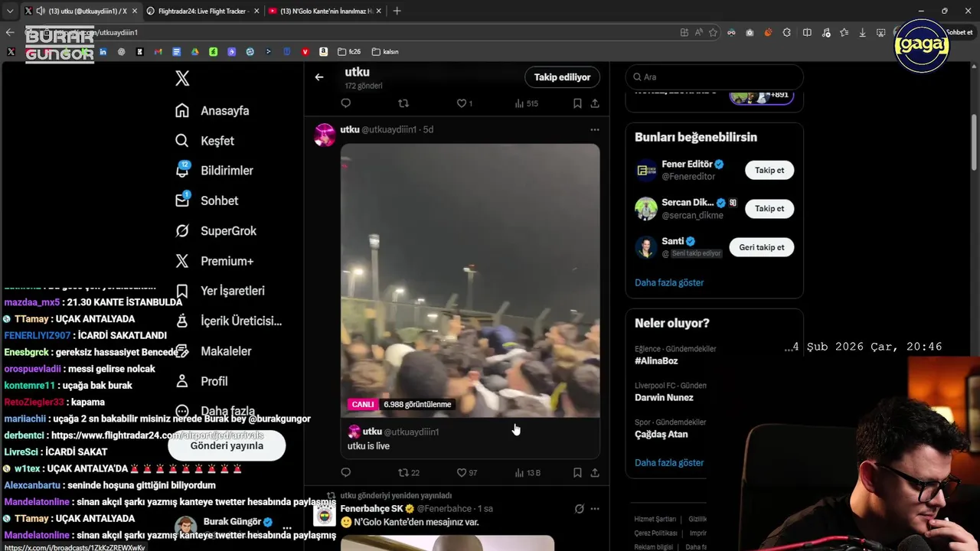
Task: Reply to the utku is live post
Action: (x=345, y=473)
